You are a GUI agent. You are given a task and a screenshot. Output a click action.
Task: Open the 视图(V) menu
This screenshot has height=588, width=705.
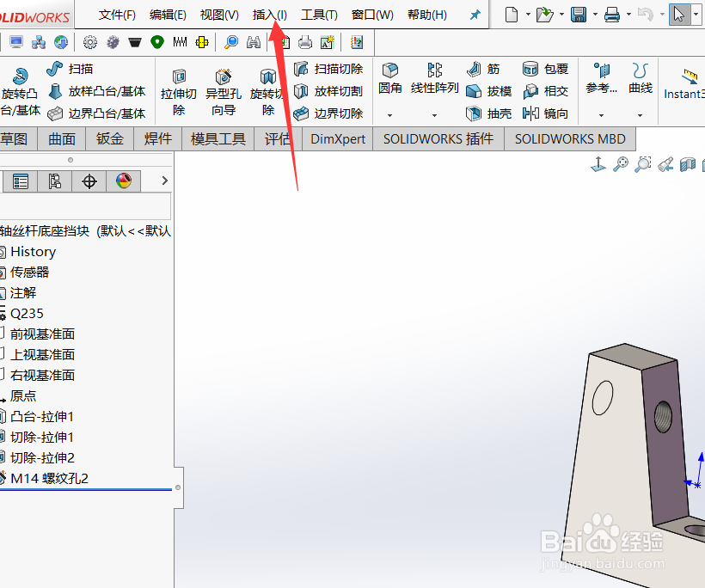point(219,15)
